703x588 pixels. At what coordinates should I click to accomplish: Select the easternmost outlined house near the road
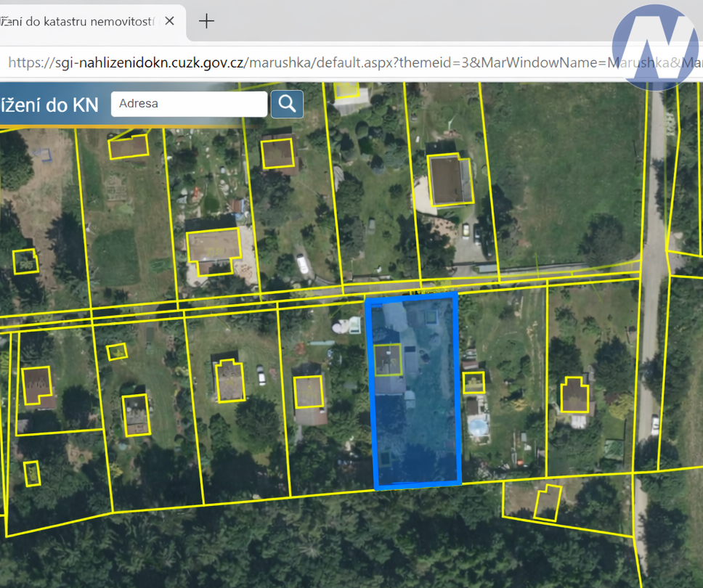574,395
